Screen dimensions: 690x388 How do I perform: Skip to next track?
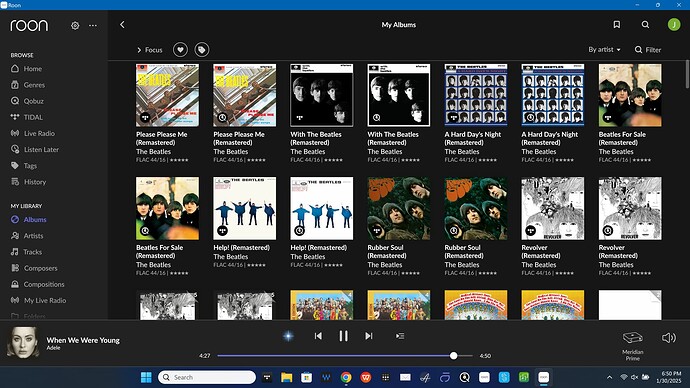[369, 336]
